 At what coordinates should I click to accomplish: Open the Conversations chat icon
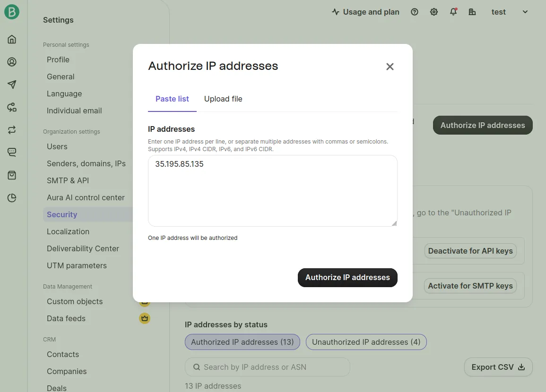pos(12,153)
